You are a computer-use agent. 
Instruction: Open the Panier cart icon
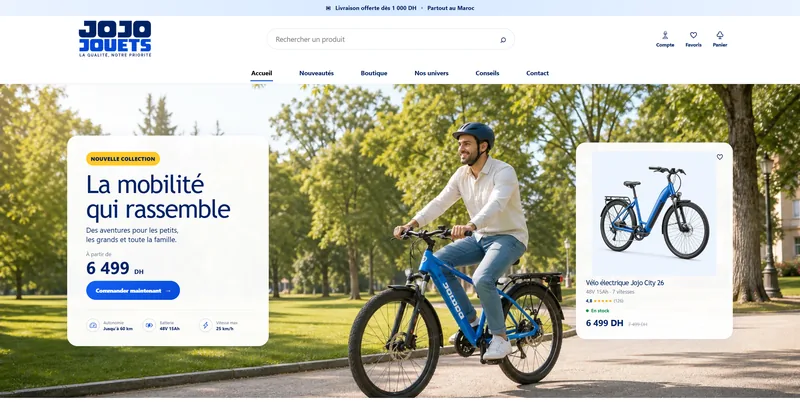pos(720,35)
